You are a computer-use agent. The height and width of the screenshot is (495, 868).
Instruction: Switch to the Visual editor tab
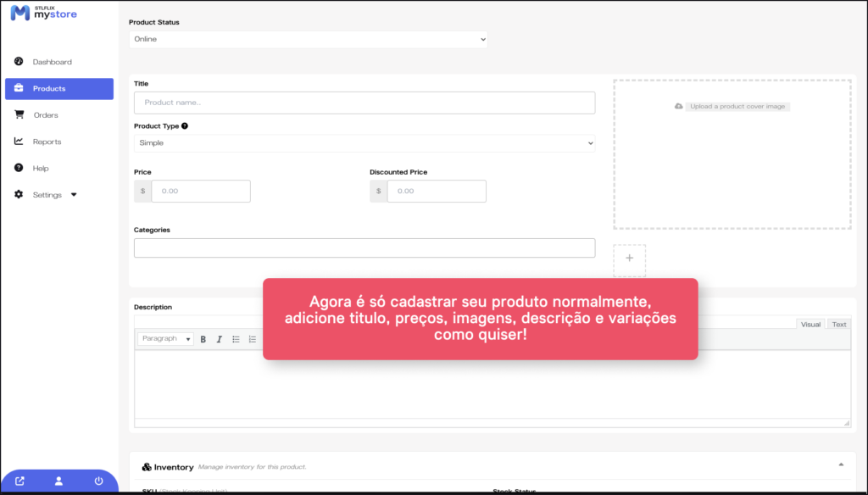click(810, 325)
